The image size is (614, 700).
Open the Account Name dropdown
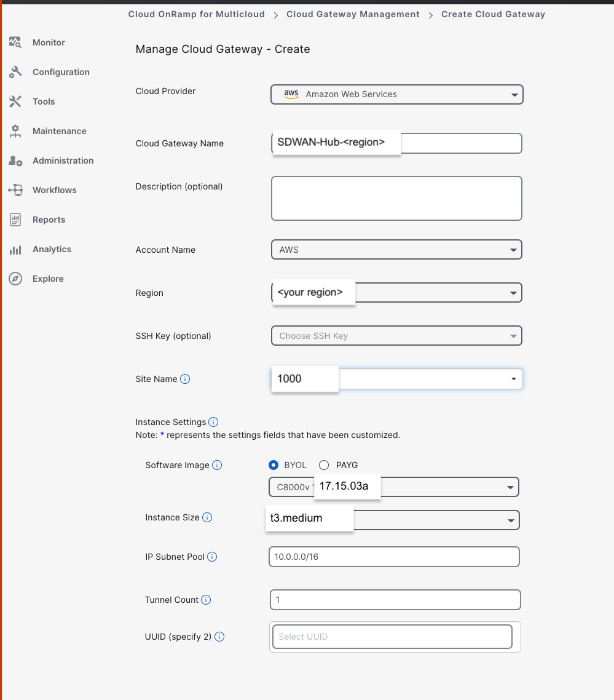pyautogui.click(x=396, y=250)
